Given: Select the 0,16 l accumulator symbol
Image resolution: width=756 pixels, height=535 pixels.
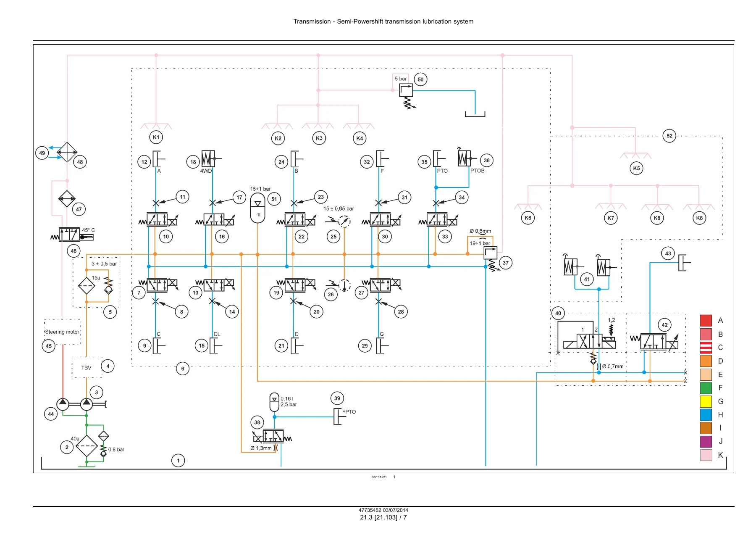Looking at the screenshot, I should click(274, 402).
